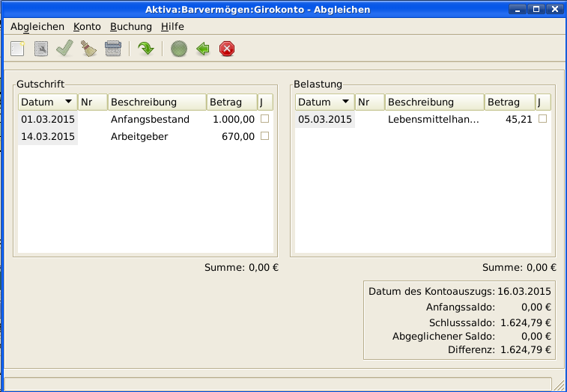Click Beschreibung header in the Belastung table
567x392 pixels.
pyautogui.click(x=434, y=102)
